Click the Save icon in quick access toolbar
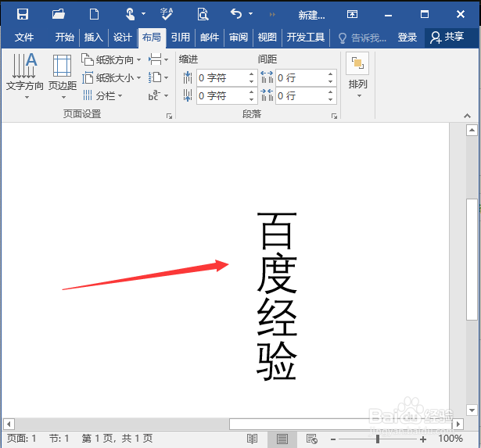Screen dimensions: 481x448 click(x=23, y=14)
